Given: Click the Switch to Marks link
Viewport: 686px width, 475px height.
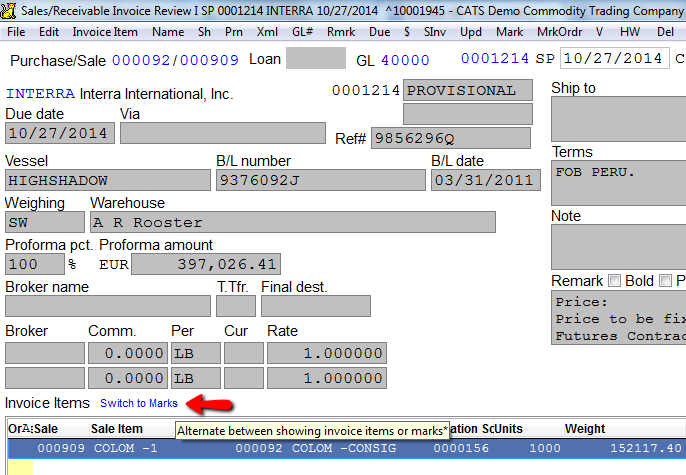Looking at the screenshot, I should pos(139,403).
